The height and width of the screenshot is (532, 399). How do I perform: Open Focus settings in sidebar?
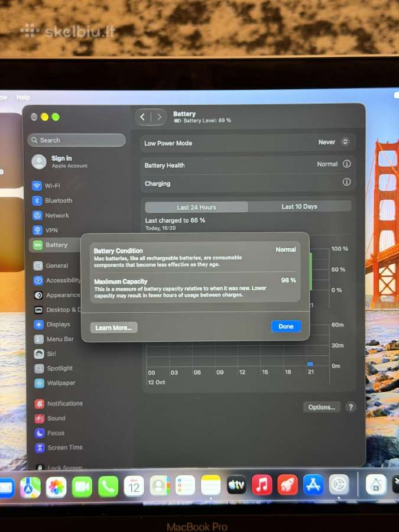point(50,433)
